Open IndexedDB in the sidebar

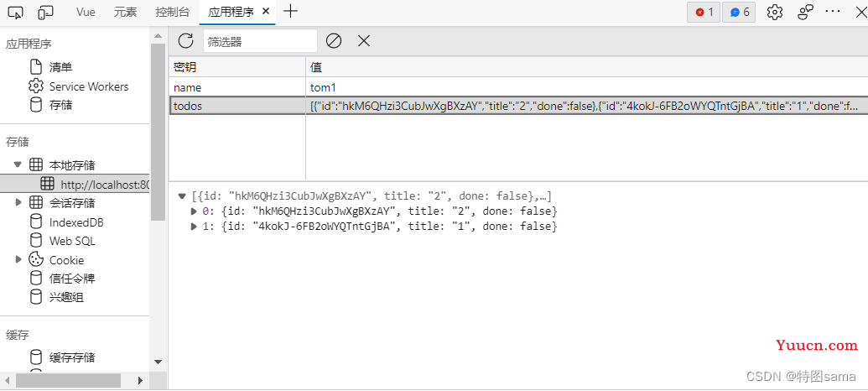click(75, 222)
